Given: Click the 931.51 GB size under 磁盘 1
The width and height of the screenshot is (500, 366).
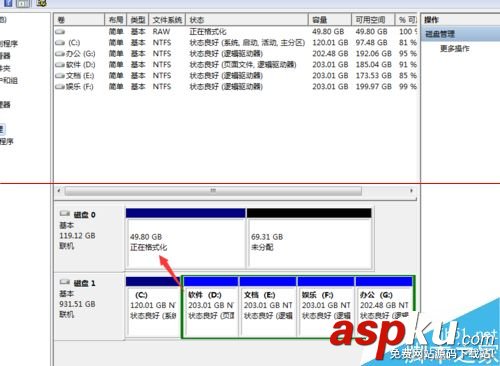Looking at the screenshot, I should (x=77, y=304).
